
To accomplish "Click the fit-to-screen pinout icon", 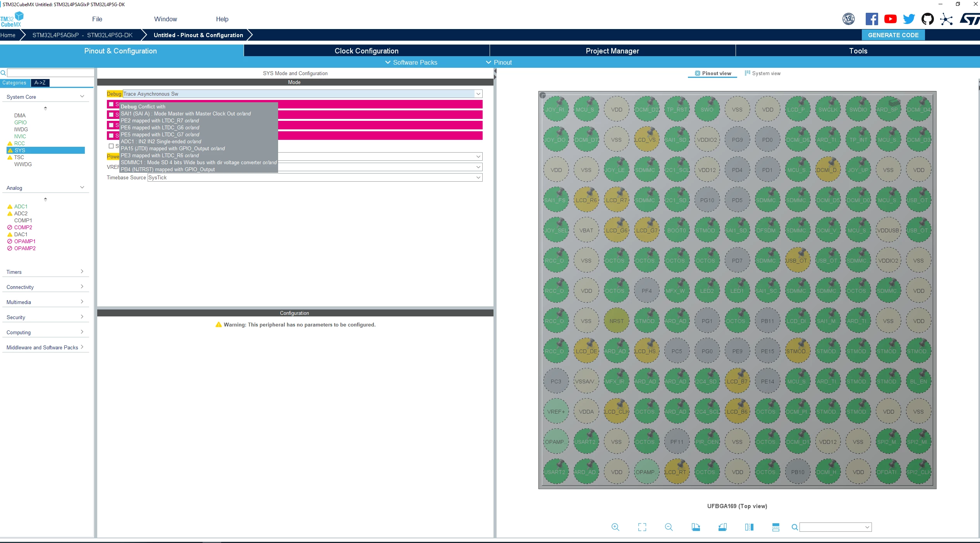I will tap(642, 527).
